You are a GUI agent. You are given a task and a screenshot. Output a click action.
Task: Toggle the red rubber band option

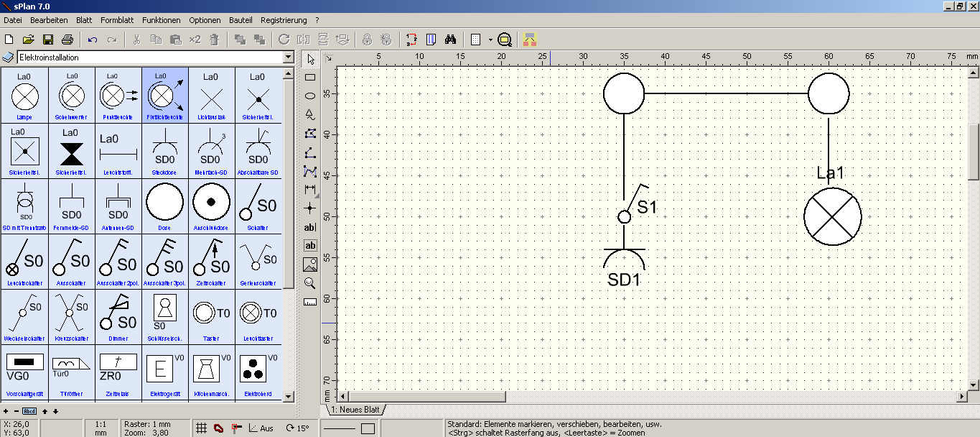tap(219, 428)
